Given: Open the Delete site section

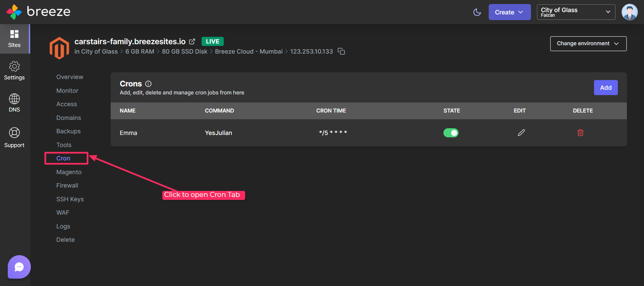Looking at the screenshot, I should (x=65, y=240).
